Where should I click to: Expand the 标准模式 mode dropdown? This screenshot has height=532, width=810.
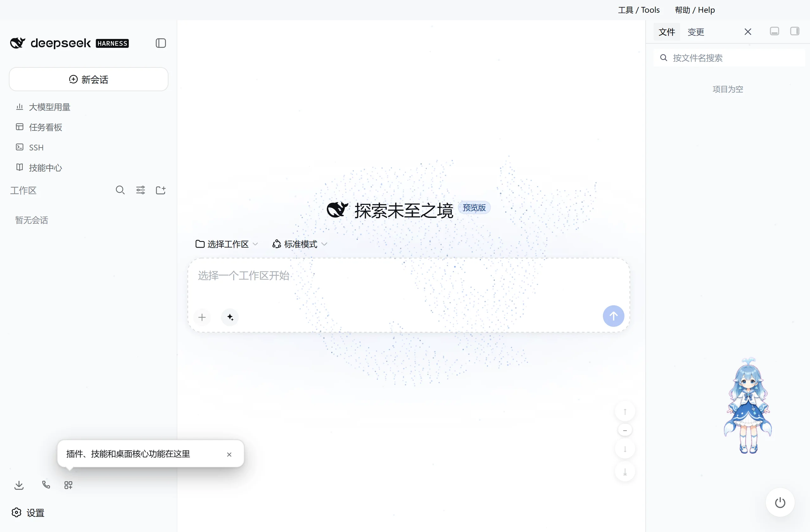tap(300, 244)
